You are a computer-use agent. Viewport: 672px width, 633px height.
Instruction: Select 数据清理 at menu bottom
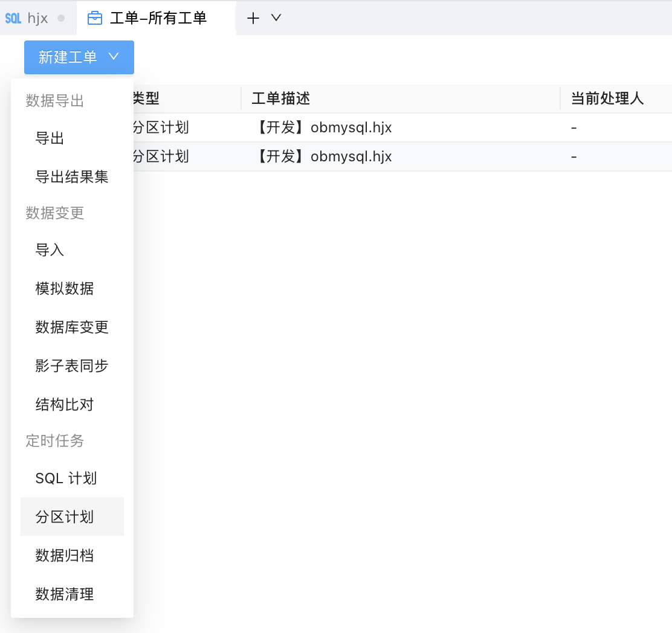[65, 594]
